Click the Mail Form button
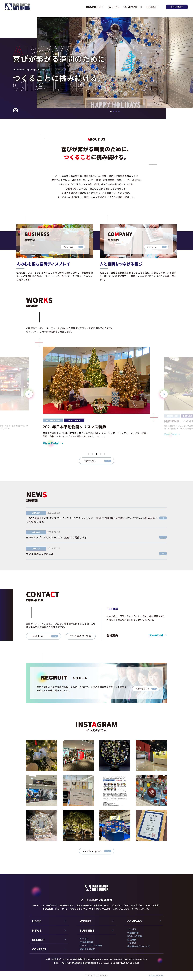The width and height of the screenshot is (193, 980). (43, 636)
